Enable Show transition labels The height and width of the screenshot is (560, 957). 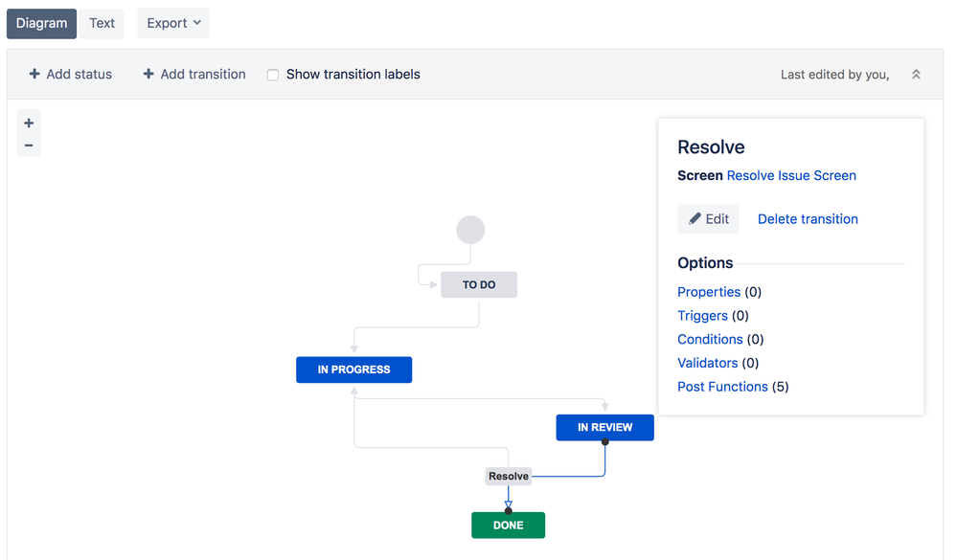[272, 74]
